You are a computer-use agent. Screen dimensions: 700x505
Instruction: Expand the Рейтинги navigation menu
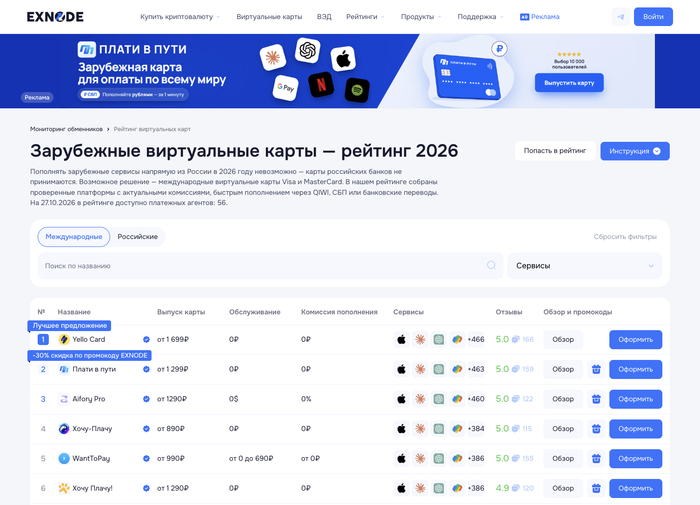click(365, 17)
